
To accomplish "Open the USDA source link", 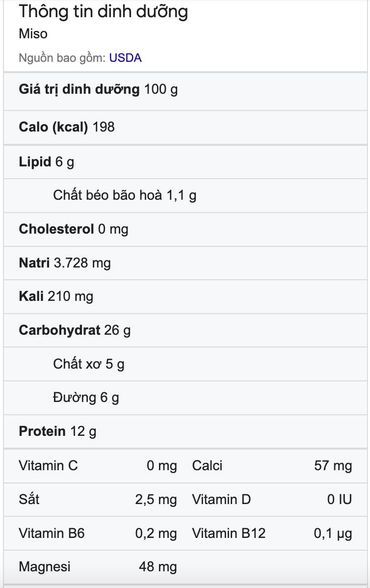I will pyautogui.click(x=125, y=58).
